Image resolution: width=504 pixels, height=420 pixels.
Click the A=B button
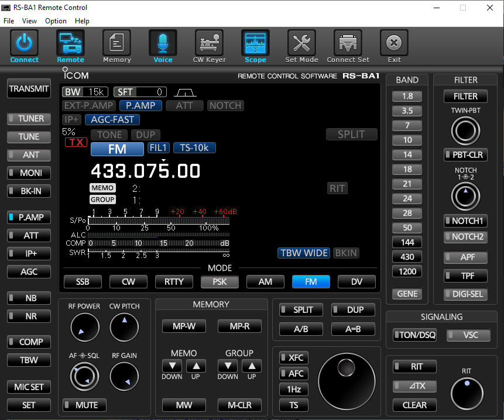[x=353, y=329]
